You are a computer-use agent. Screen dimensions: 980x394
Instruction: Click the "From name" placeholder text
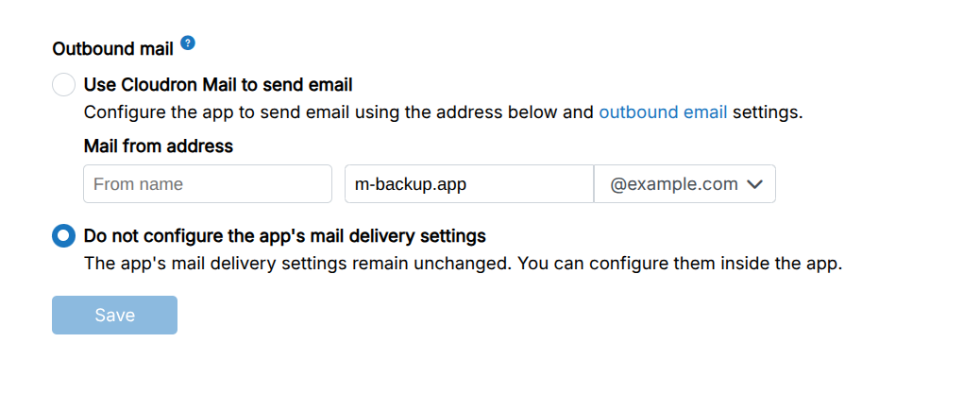(x=139, y=184)
